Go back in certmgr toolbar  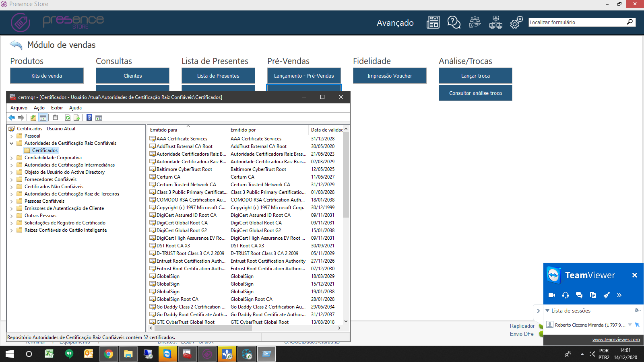(x=12, y=117)
